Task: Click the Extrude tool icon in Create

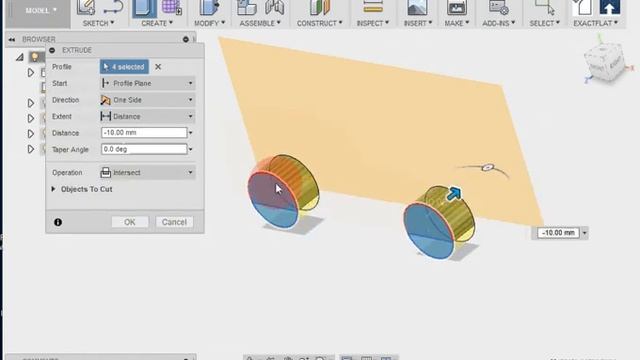Action: 144,8
